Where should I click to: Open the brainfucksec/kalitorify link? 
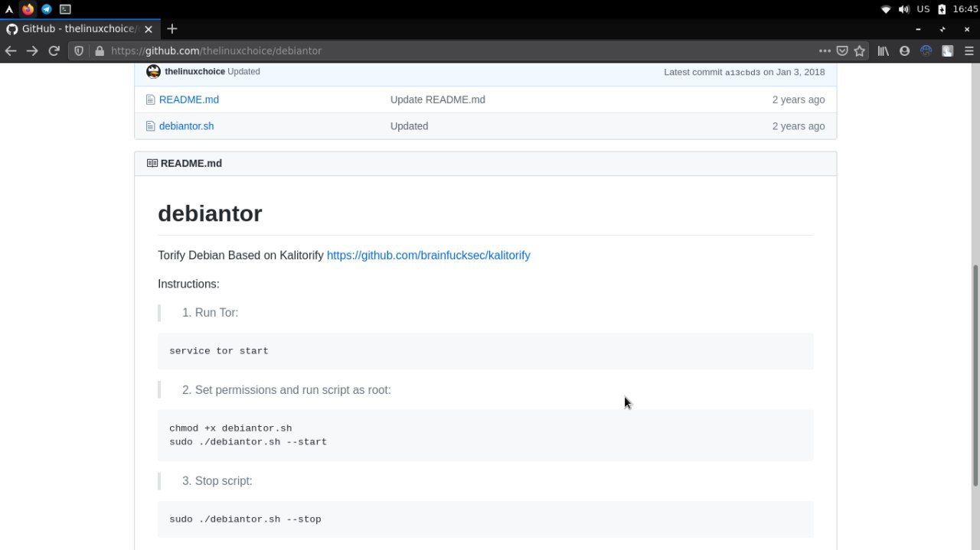click(429, 255)
